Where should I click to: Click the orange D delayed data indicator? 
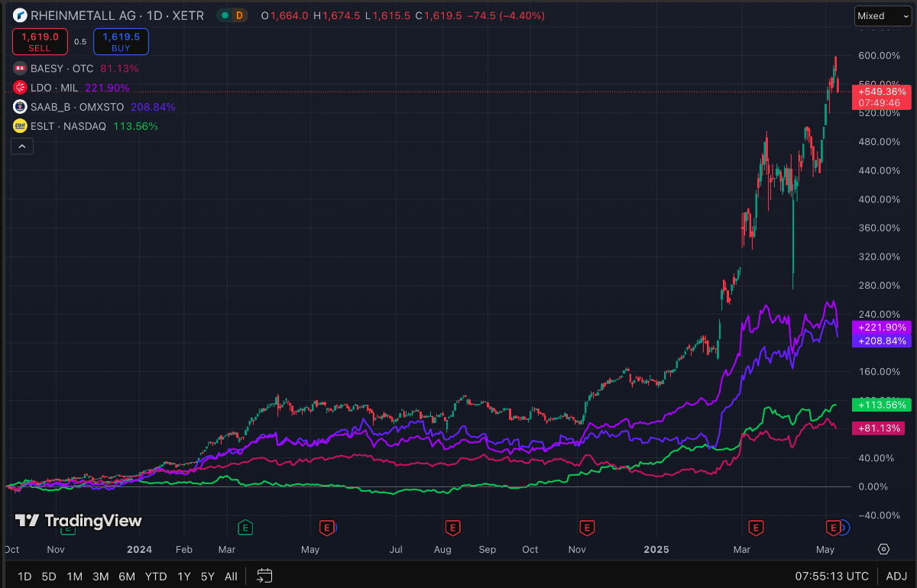click(x=240, y=15)
